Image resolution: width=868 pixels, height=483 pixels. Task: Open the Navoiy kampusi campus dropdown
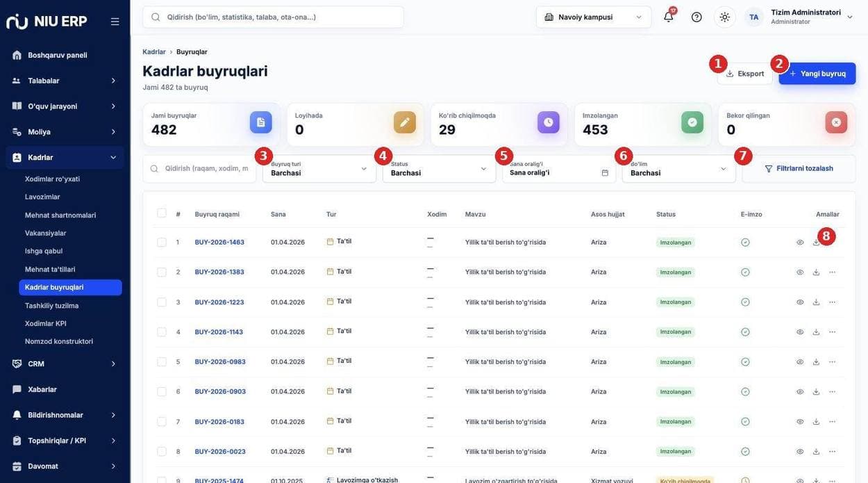click(x=594, y=17)
